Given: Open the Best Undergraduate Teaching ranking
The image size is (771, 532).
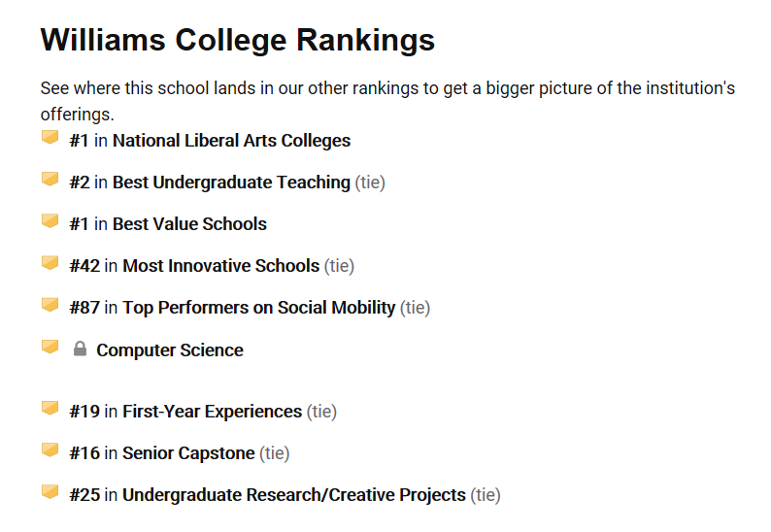Looking at the screenshot, I should coord(231,183).
